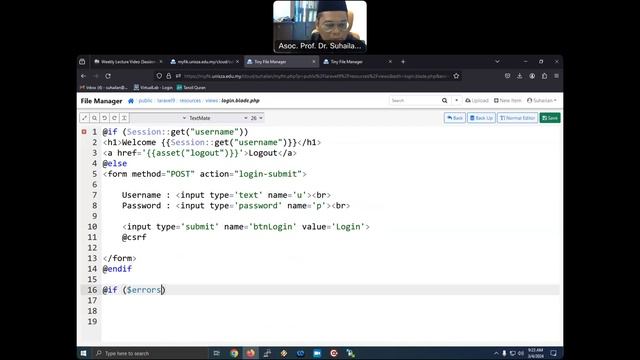Open the list all tabs chevron
The width and height of the screenshot is (640, 360).
pos(497,62)
